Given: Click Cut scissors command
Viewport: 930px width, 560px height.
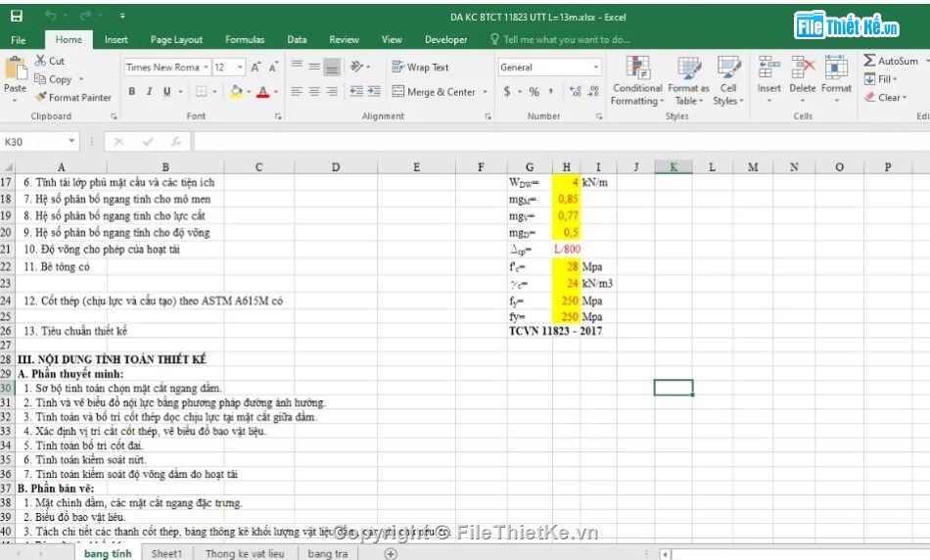Looking at the screenshot, I should [49, 61].
